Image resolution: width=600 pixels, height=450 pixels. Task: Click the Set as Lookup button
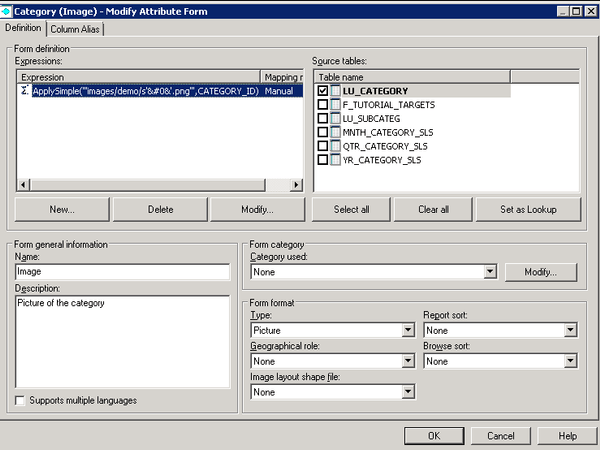(528, 209)
